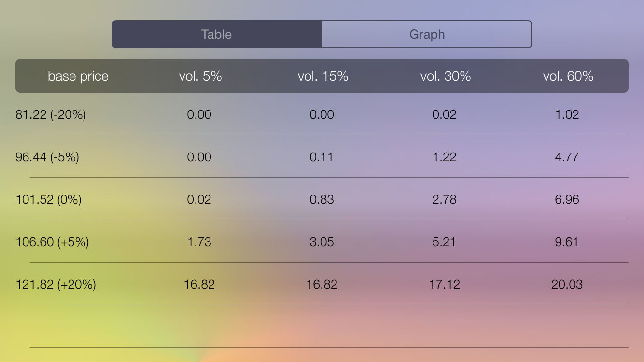The width and height of the screenshot is (644, 362).
Task: Switch to the Graph tab
Action: [x=427, y=34]
